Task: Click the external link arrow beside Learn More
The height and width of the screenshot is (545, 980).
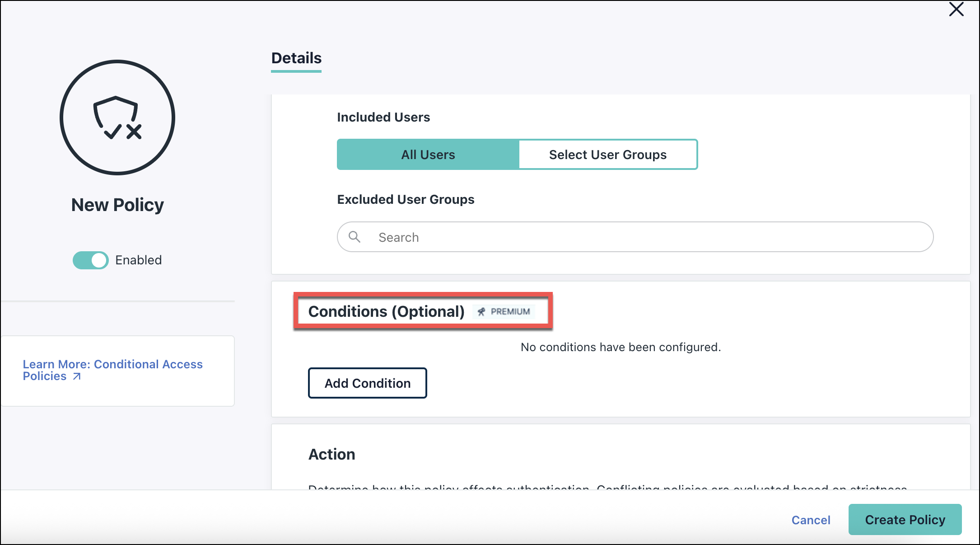Action: (76, 376)
